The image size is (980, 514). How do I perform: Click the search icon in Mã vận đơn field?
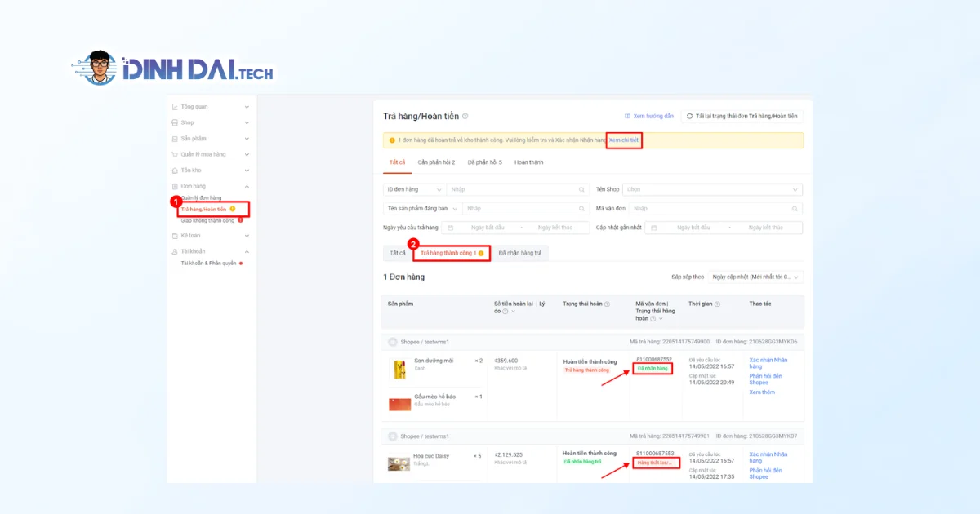[795, 209]
